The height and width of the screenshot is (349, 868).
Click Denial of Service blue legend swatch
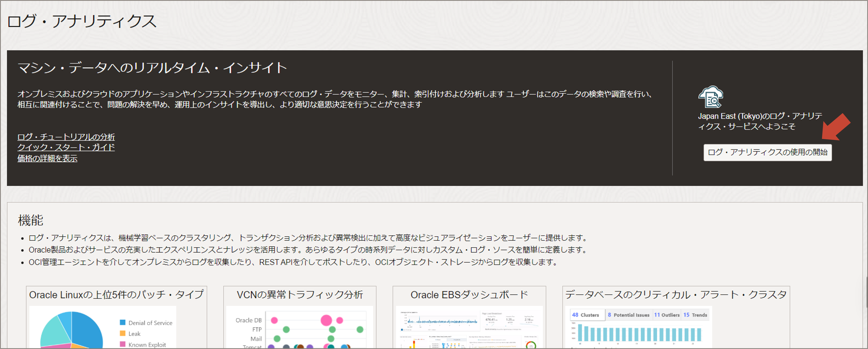click(123, 322)
